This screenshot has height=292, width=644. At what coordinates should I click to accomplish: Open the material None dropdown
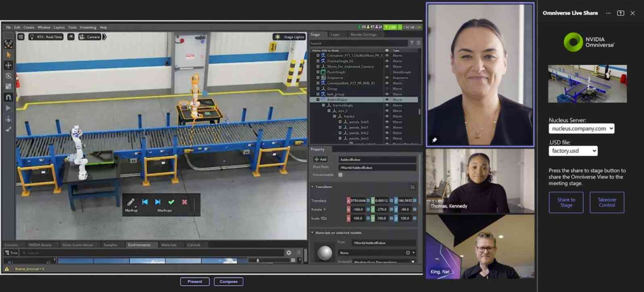[377, 253]
